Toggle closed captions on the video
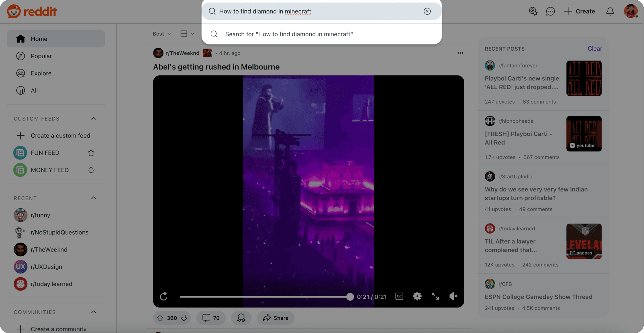 399,296
